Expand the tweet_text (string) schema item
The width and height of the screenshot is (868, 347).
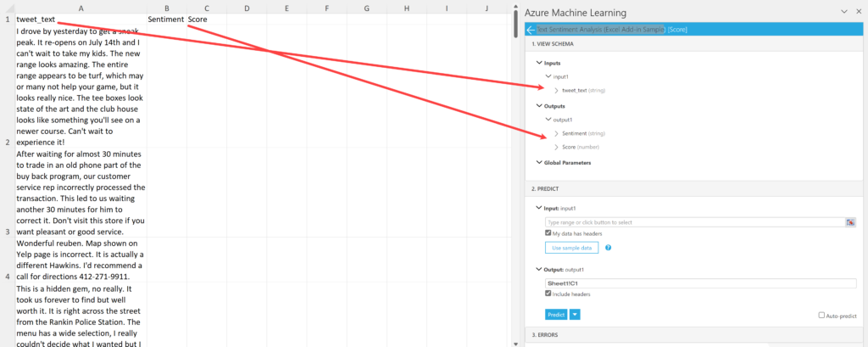556,90
